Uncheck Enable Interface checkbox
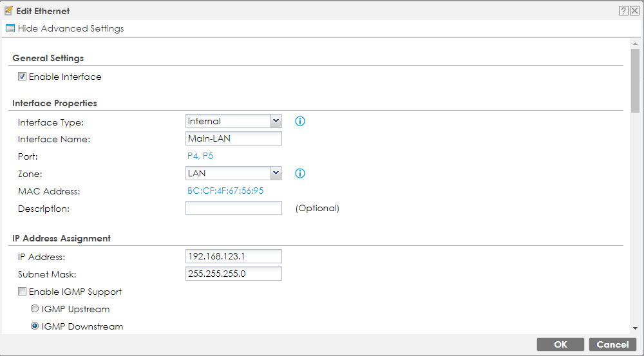The height and width of the screenshot is (356, 644). pyautogui.click(x=23, y=77)
